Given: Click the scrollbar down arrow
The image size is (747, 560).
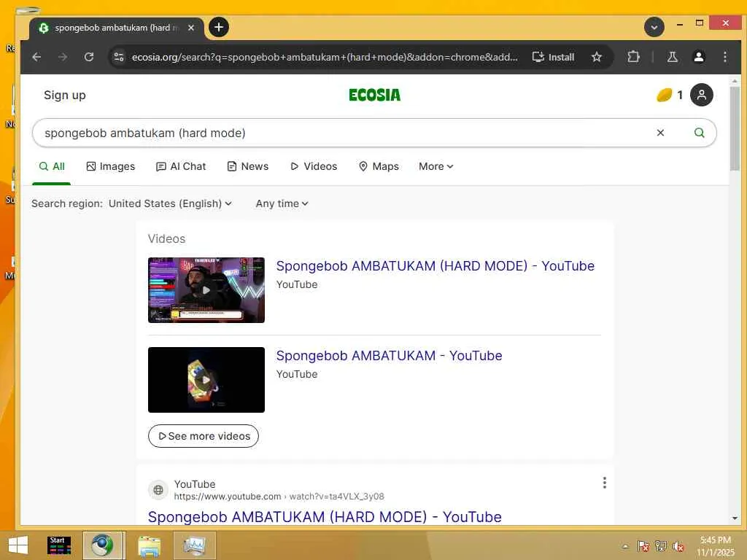Looking at the screenshot, I should pyautogui.click(x=735, y=518).
